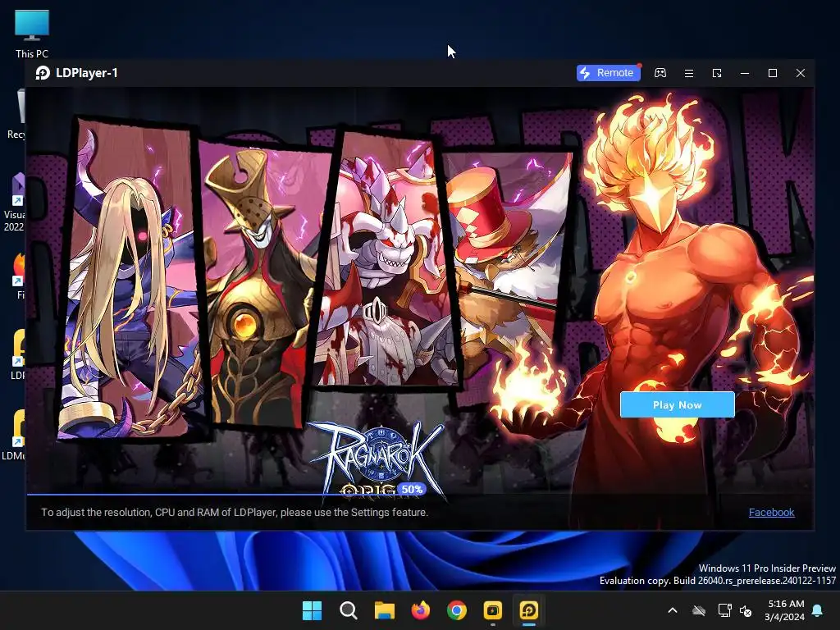Click the Play Now button

[677, 404]
